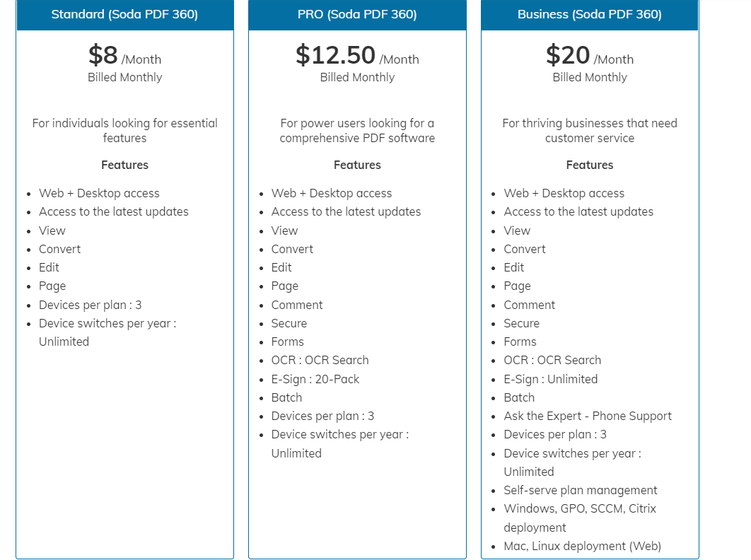
Task: Select the PRO (Soda PDF 360) plan header
Action: point(357,14)
